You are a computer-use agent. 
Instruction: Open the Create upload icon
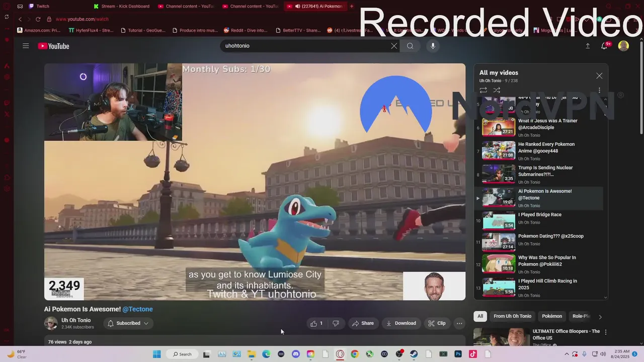(x=588, y=46)
